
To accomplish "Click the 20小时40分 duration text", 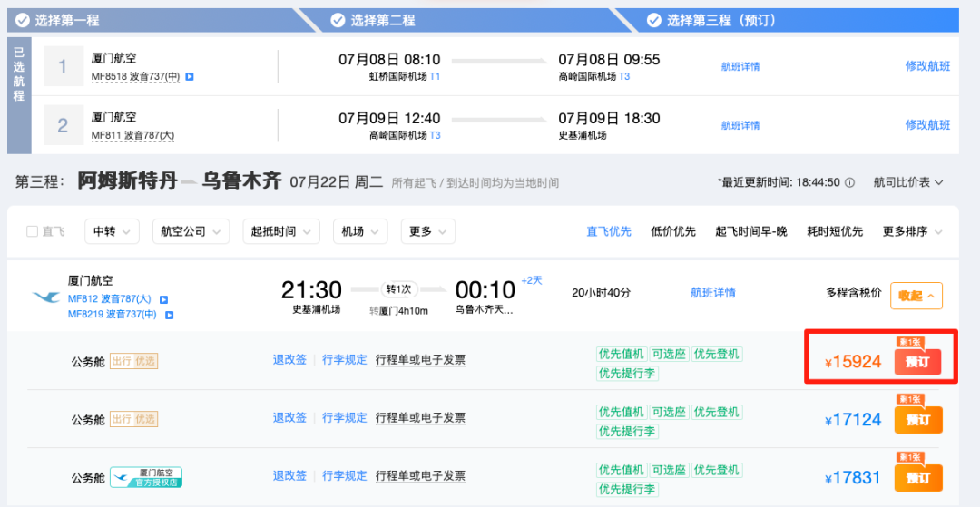I will (x=600, y=292).
